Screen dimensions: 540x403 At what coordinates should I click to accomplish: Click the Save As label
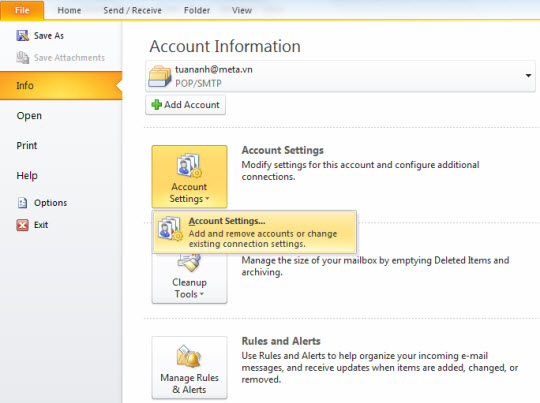pos(49,35)
